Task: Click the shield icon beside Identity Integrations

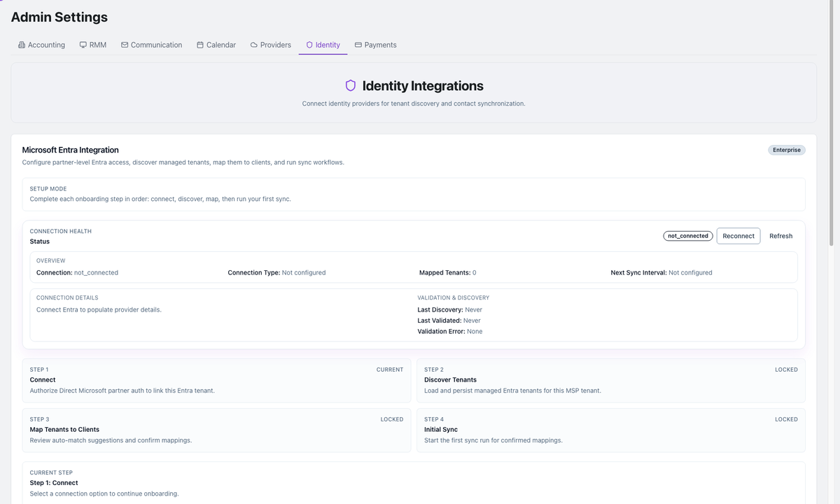Action: [x=351, y=85]
